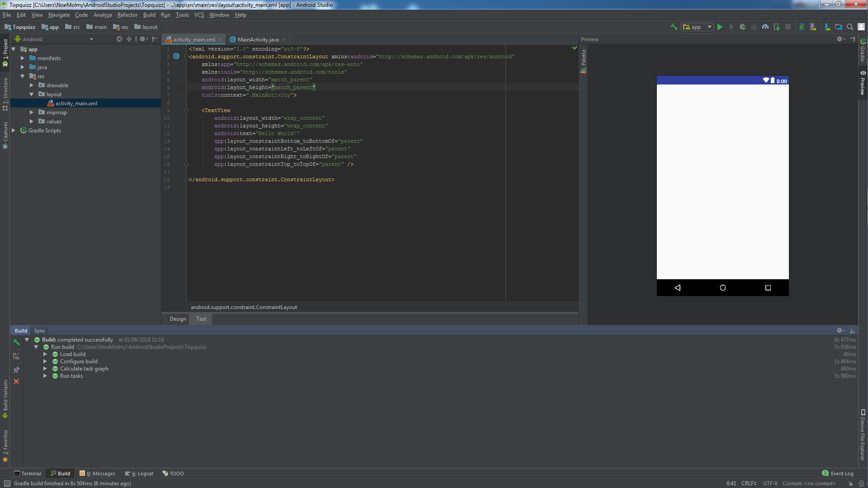Expand the 'Run tasks' build step

(x=45, y=375)
